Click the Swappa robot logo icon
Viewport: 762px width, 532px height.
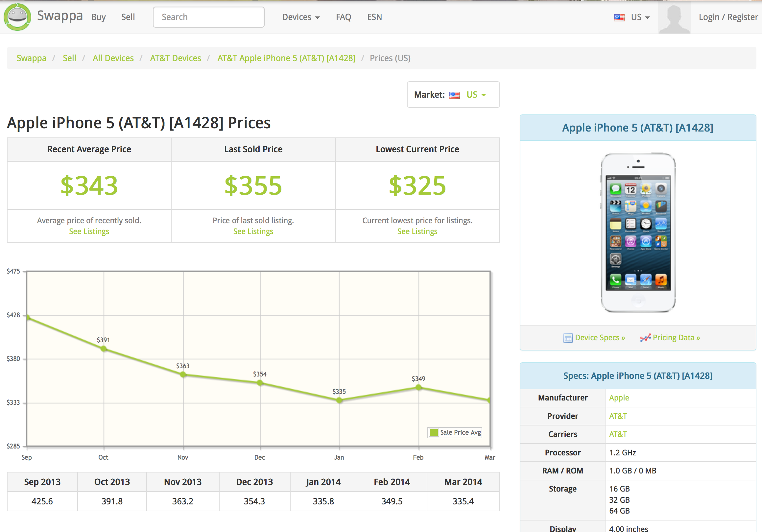[x=17, y=17]
